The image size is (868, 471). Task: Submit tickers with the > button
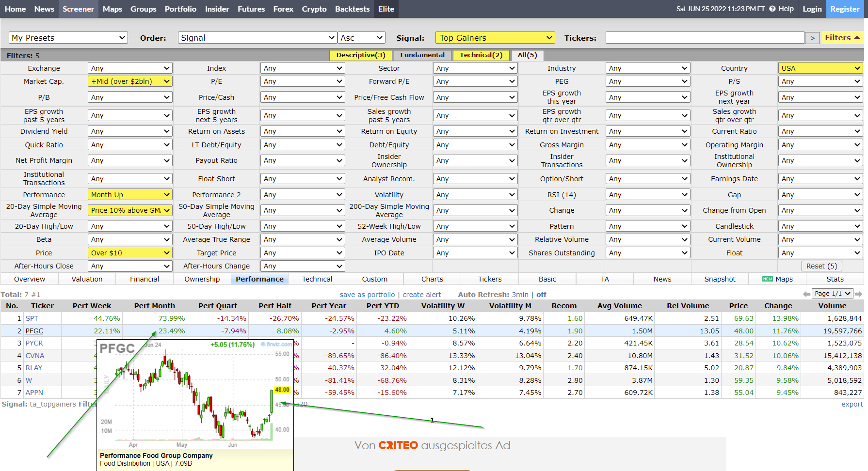(813, 38)
